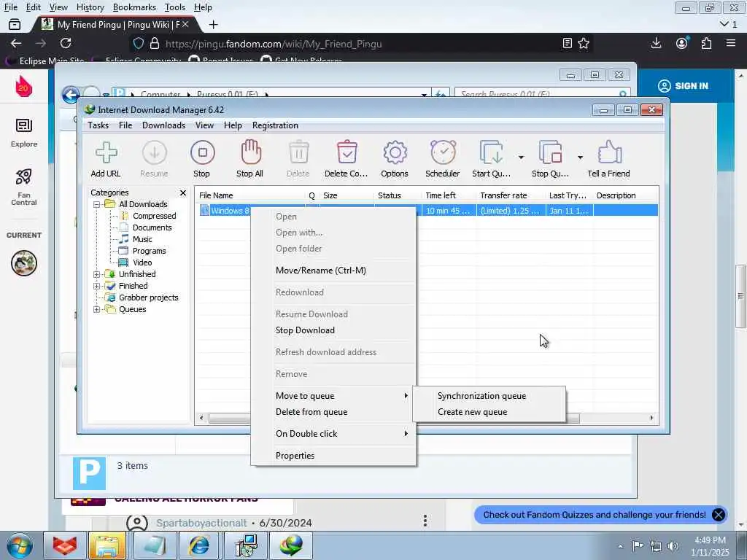Click the Start Queue toolbar icon

(x=491, y=152)
